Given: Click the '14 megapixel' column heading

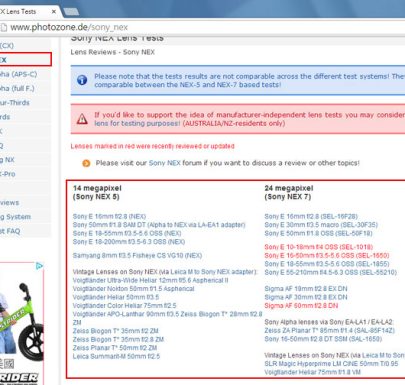Looking at the screenshot, I should [97, 188].
